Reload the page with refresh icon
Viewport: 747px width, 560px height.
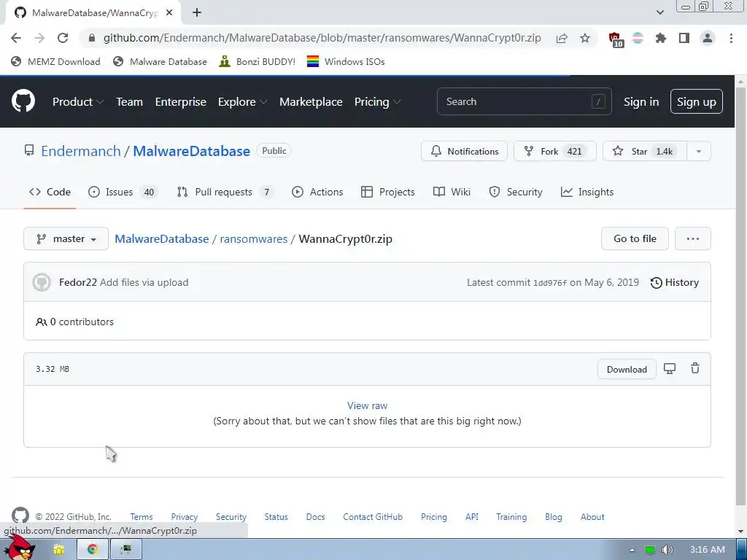click(x=63, y=38)
